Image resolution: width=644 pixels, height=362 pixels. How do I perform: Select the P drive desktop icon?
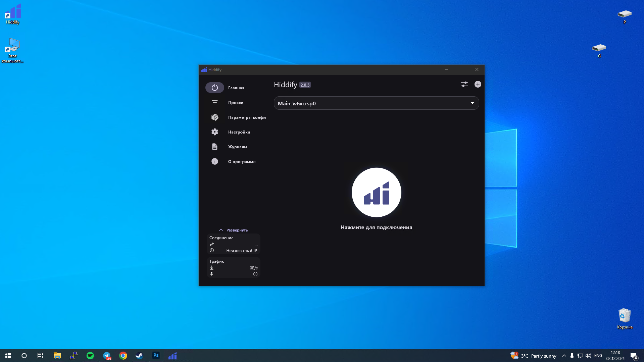(x=624, y=16)
